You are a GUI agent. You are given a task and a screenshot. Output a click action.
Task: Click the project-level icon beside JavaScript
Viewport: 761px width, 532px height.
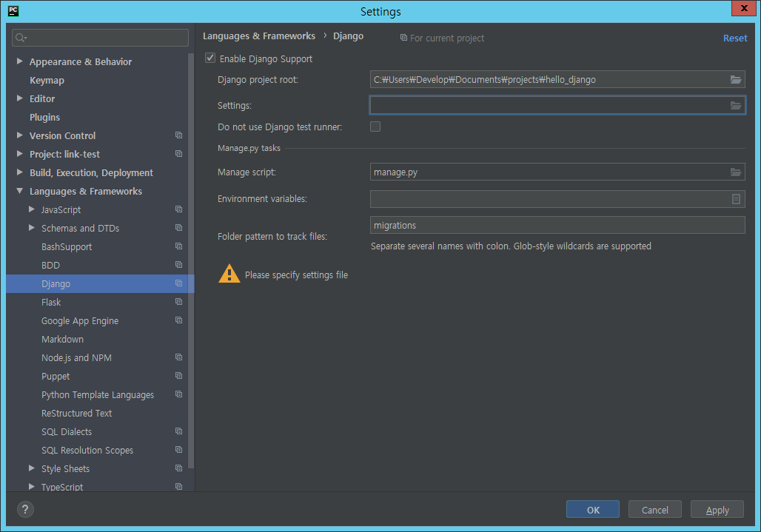coord(178,209)
